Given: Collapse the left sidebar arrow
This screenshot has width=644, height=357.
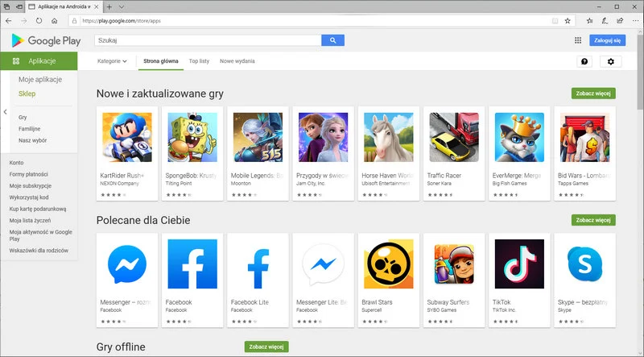Looking at the screenshot, I should (x=5, y=112).
